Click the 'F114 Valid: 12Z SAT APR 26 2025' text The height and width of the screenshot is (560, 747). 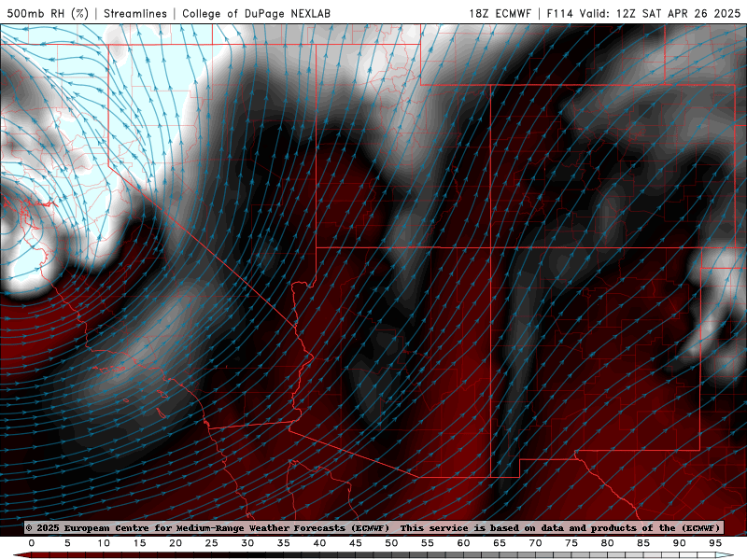pyautogui.click(x=643, y=13)
